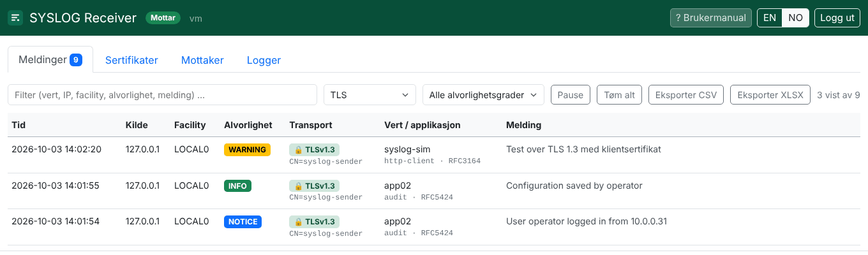Click the Mottar status badge

click(x=163, y=18)
